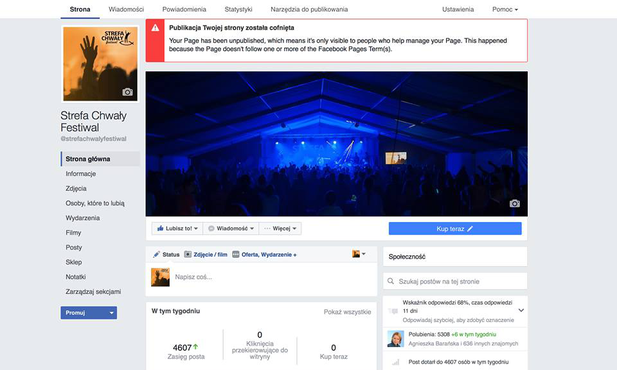The height and width of the screenshot is (370, 617).
Task: Click Pokaż wszystkie link
Action: 347,312
